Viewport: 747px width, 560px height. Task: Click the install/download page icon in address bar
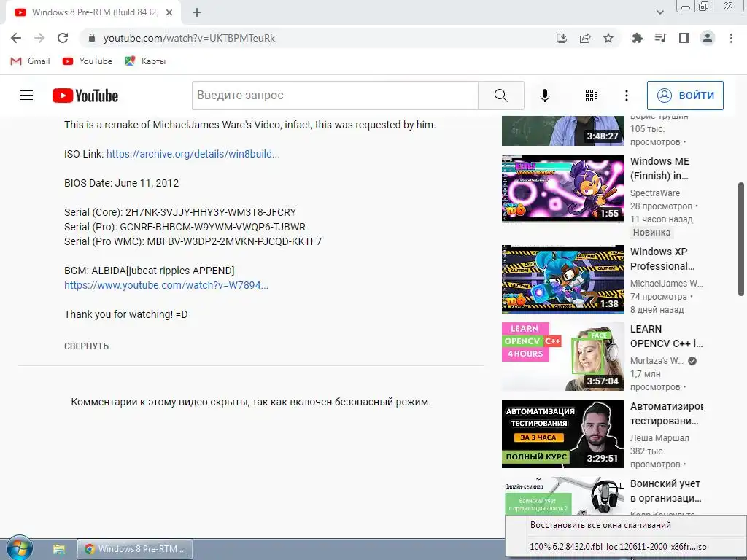(562, 38)
